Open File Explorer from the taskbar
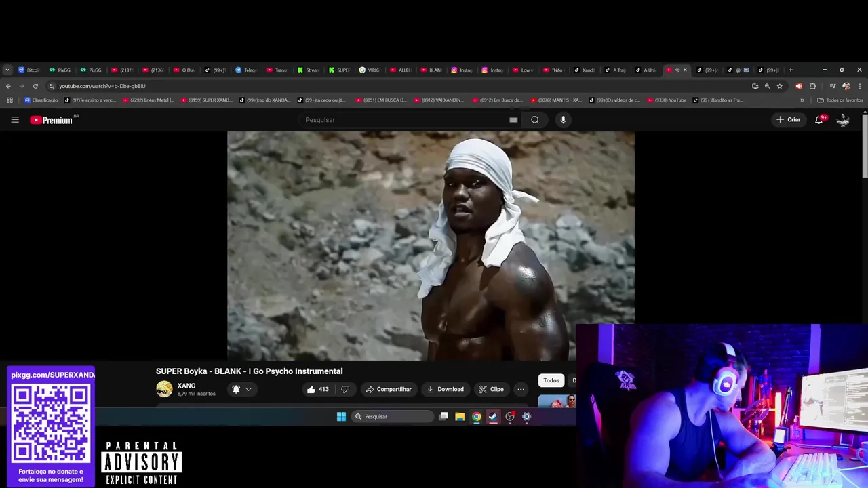This screenshot has width=868, height=488. [460, 417]
